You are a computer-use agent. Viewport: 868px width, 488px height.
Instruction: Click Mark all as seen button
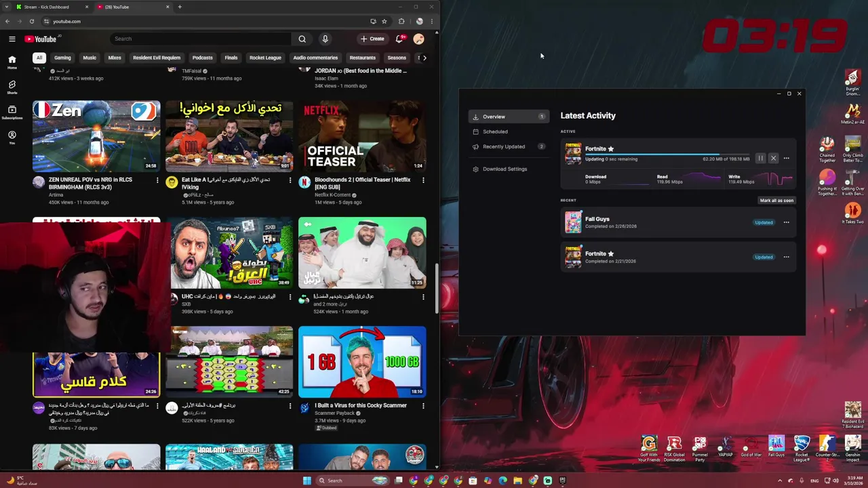(776, 201)
